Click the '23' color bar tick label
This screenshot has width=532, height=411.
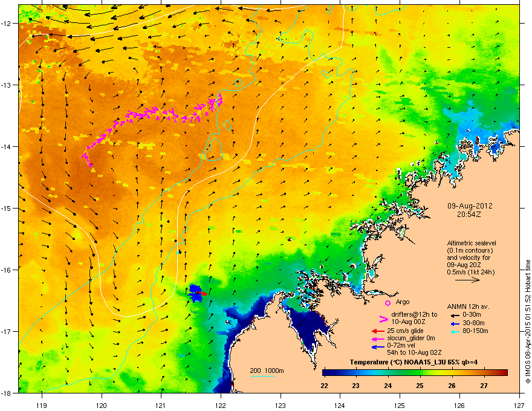[355, 386]
